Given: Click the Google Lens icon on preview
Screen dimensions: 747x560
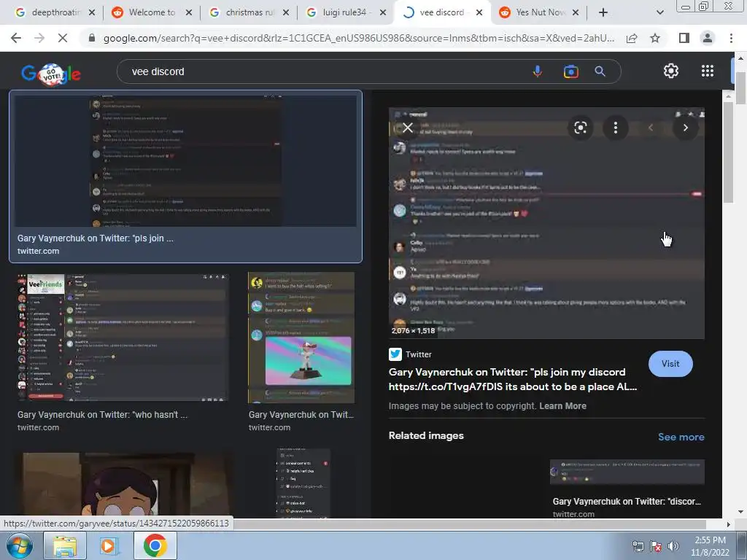Looking at the screenshot, I should 580,128.
